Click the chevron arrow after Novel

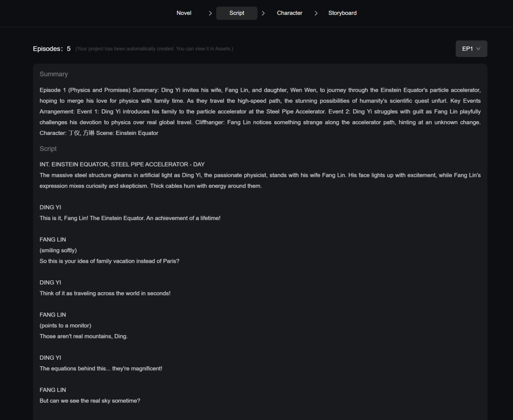coord(210,13)
